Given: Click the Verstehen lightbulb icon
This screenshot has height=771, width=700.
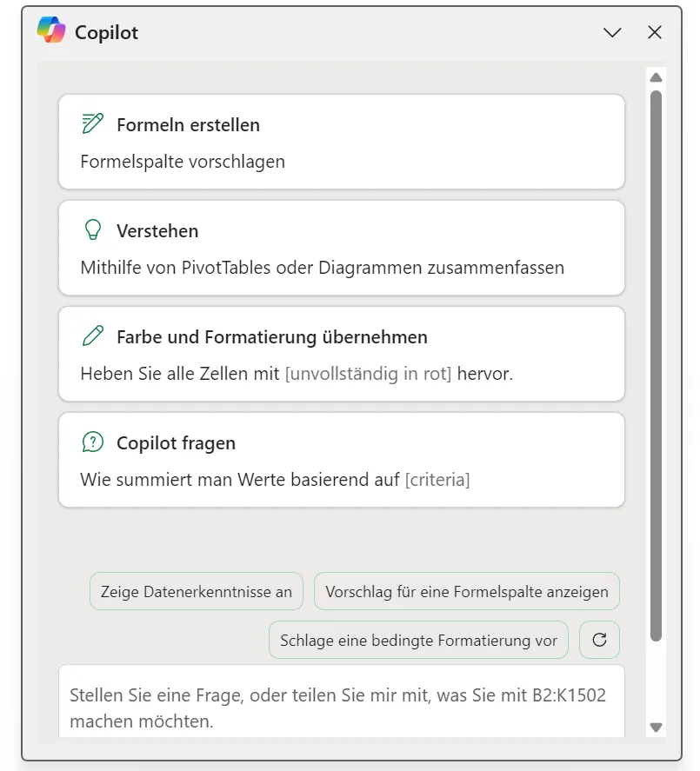Looking at the screenshot, I should click(x=92, y=229).
